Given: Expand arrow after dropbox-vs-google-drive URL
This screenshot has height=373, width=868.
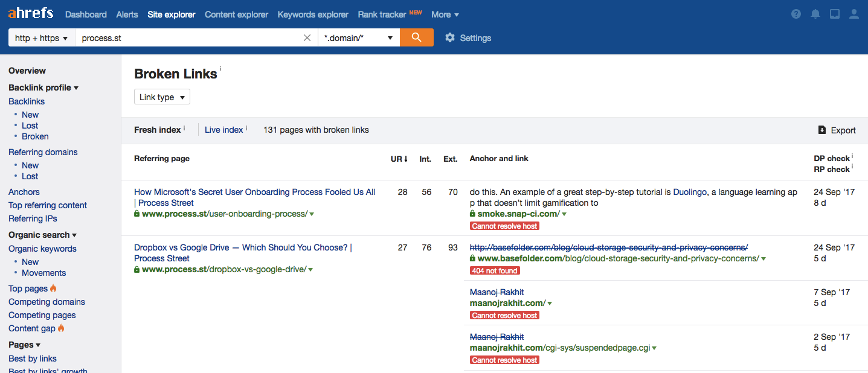Looking at the screenshot, I should pyautogui.click(x=310, y=270).
